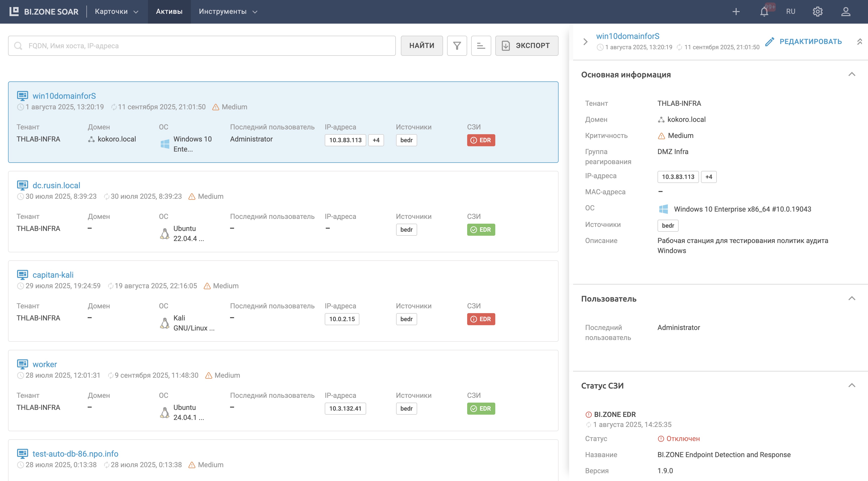Open the Инструменты dropdown menu

[228, 12]
